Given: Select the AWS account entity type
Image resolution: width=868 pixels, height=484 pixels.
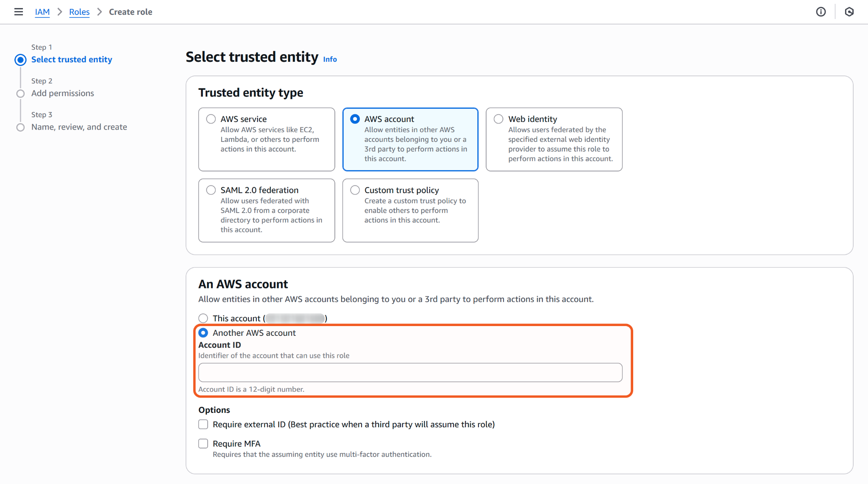Looking at the screenshot, I should coord(355,119).
